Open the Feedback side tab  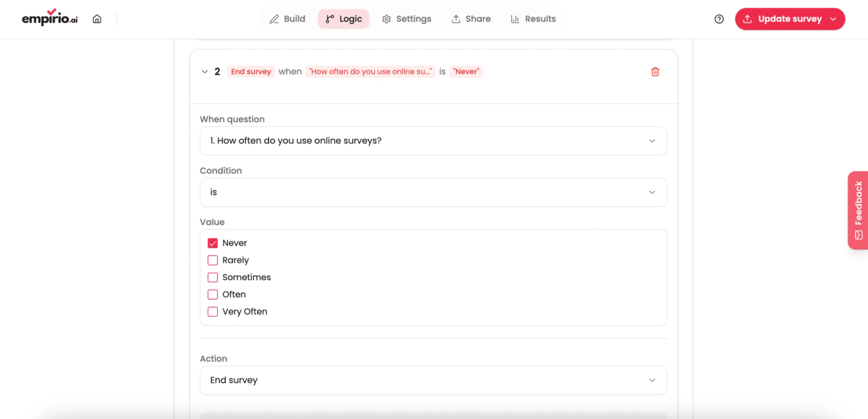pos(858,211)
